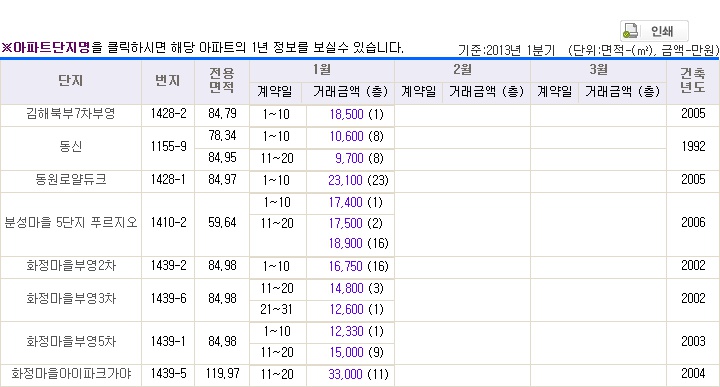Screen dimensions: 720x387
Task: Click lot number 1428-2
Action: click(169, 114)
